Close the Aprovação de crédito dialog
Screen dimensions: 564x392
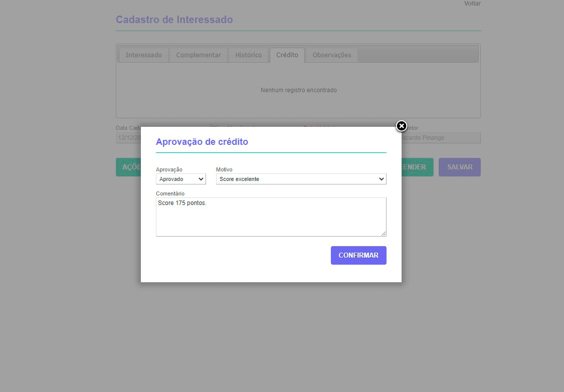click(x=401, y=126)
